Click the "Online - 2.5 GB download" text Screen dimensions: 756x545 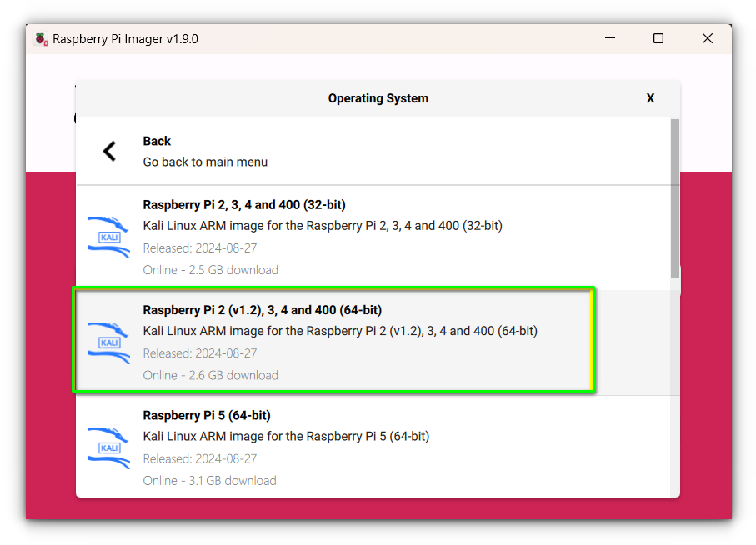(x=210, y=270)
